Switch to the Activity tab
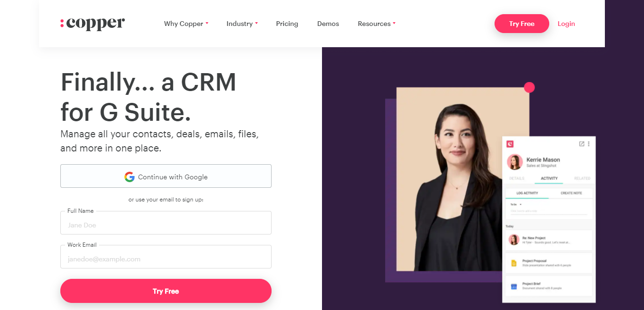Screen dimensions: 644x310 549,178
